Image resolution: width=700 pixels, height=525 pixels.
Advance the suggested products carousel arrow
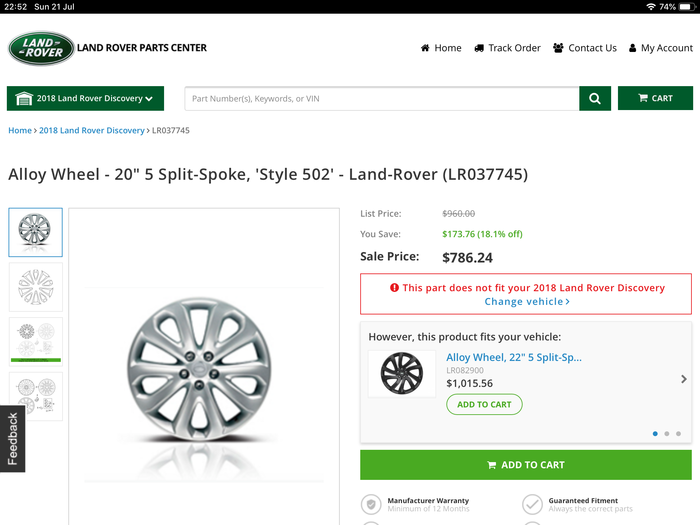pos(683,379)
